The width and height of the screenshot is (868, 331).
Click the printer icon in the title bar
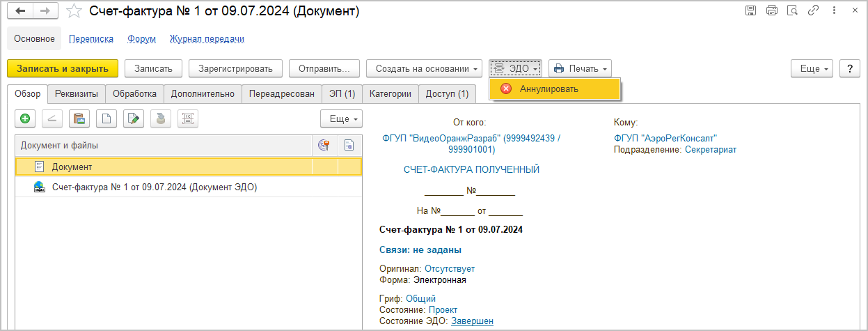771,11
